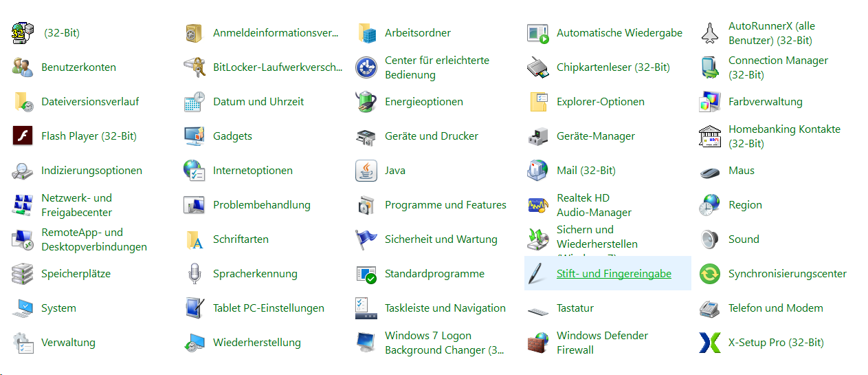This screenshot has width=868, height=375.
Task: Open the AutoRunnerX jet icon
Action: (x=710, y=33)
